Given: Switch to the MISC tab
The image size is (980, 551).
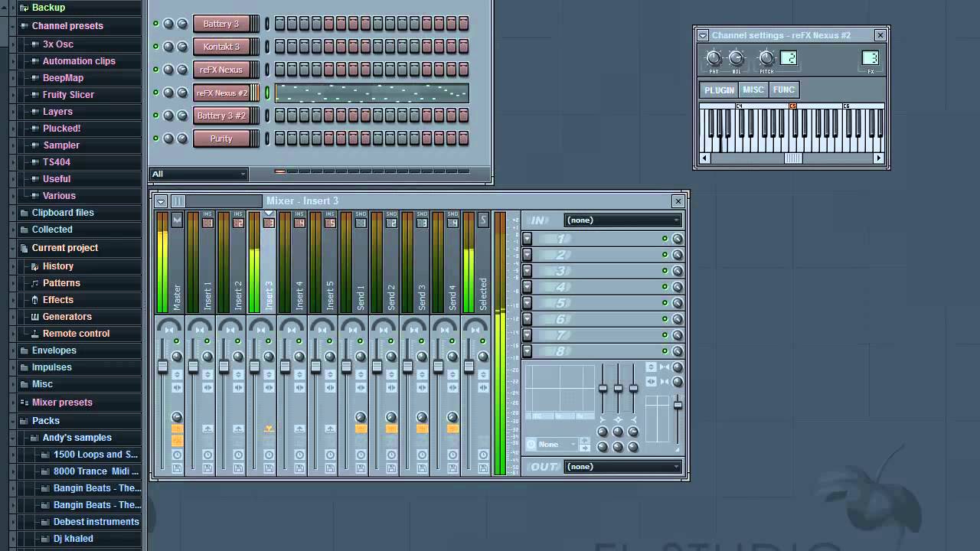Looking at the screenshot, I should [753, 90].
